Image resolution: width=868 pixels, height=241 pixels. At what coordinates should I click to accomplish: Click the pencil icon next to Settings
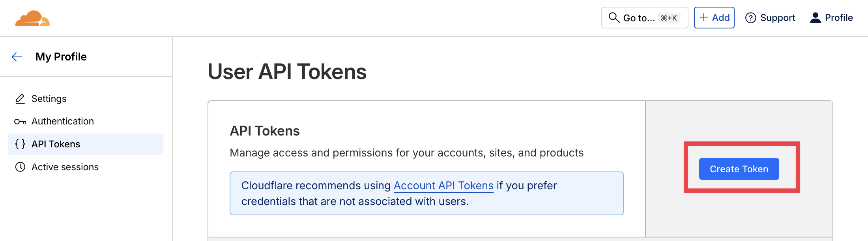[x=20, y=99]
